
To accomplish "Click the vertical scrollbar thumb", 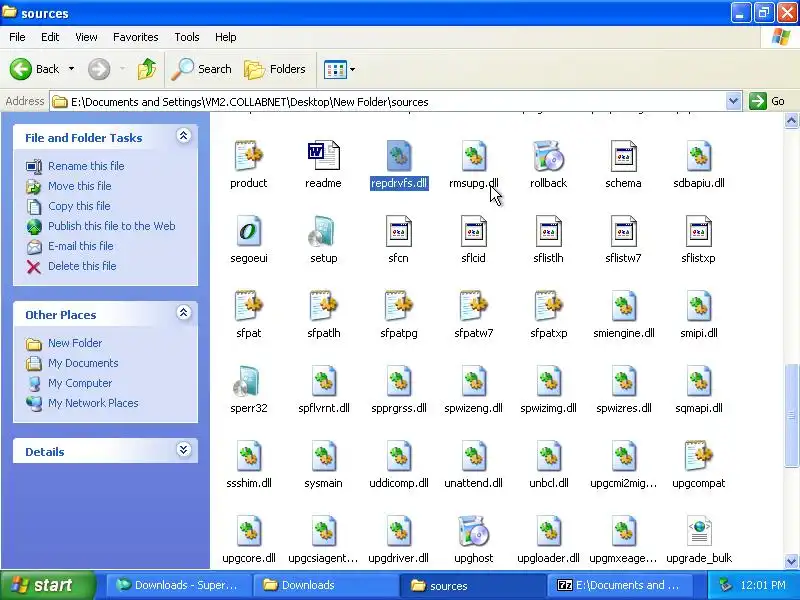I will coord(791,415).
